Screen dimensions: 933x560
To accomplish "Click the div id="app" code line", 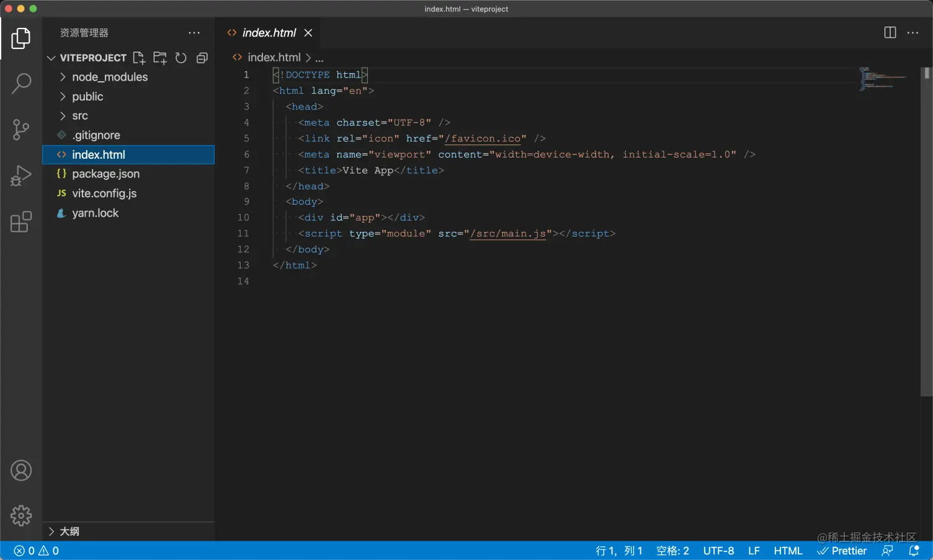I will [x=362, y=218].
